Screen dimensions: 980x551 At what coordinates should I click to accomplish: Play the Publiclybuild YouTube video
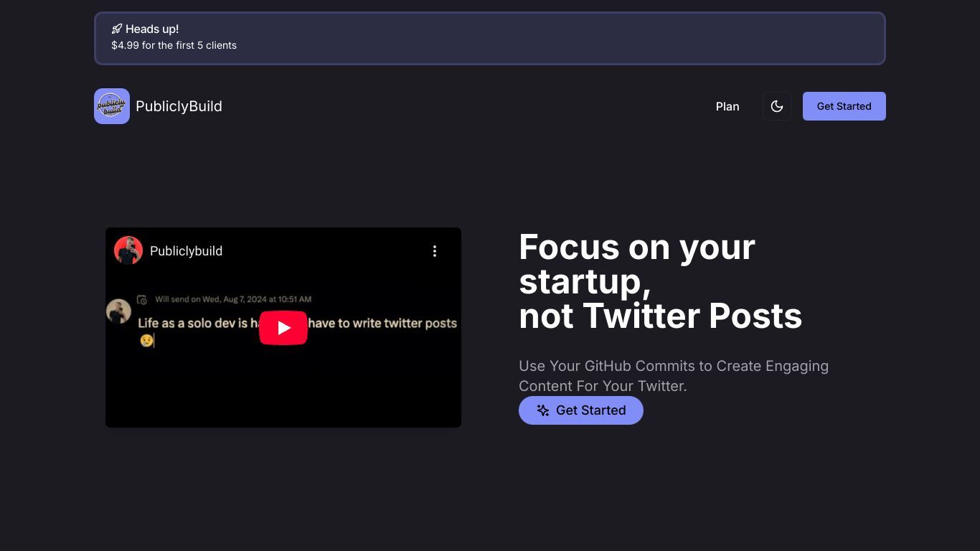283,328
